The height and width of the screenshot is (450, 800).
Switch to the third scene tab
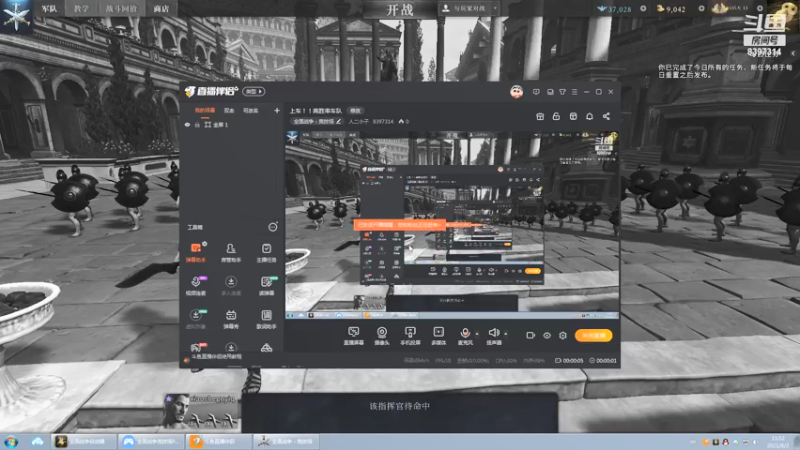pos(251,110)
